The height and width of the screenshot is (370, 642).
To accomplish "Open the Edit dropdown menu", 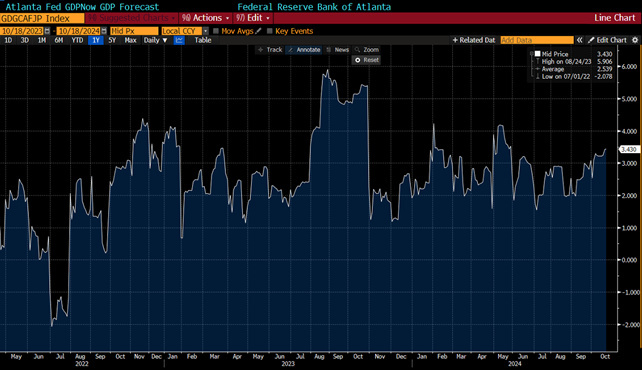I will (x=253, y=18).
